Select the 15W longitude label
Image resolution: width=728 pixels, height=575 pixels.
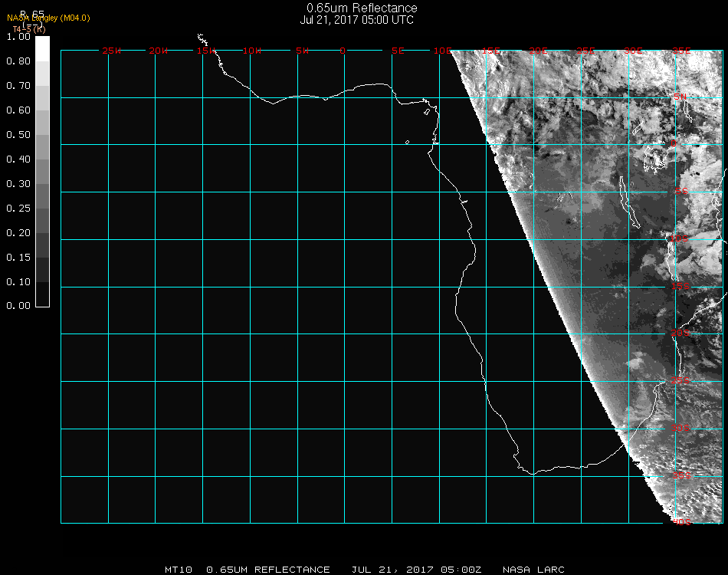pos(206,51)
